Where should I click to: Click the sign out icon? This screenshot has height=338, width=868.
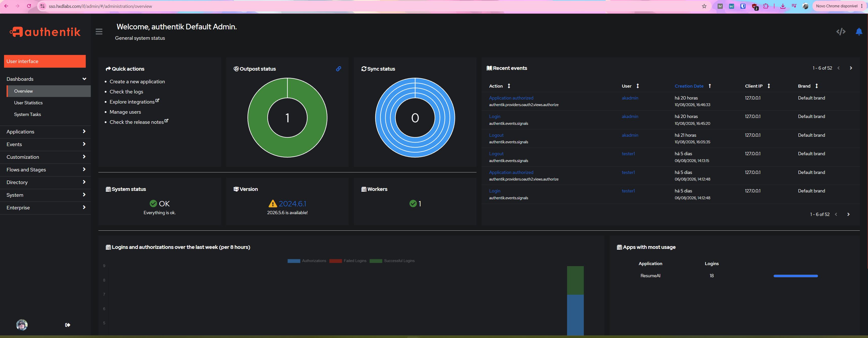pyautogui.click(x=68, y=325)
